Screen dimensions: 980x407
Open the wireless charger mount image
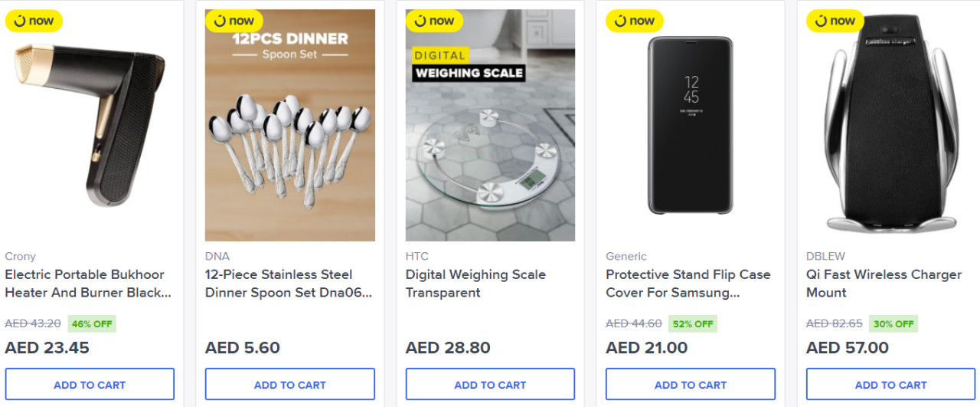(890, 126)
